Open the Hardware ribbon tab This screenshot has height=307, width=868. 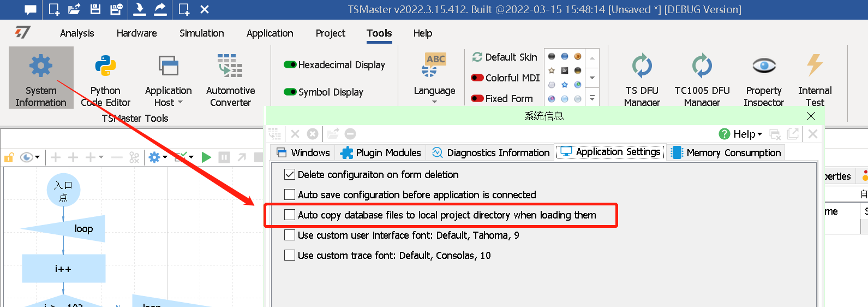pos(136,33)
